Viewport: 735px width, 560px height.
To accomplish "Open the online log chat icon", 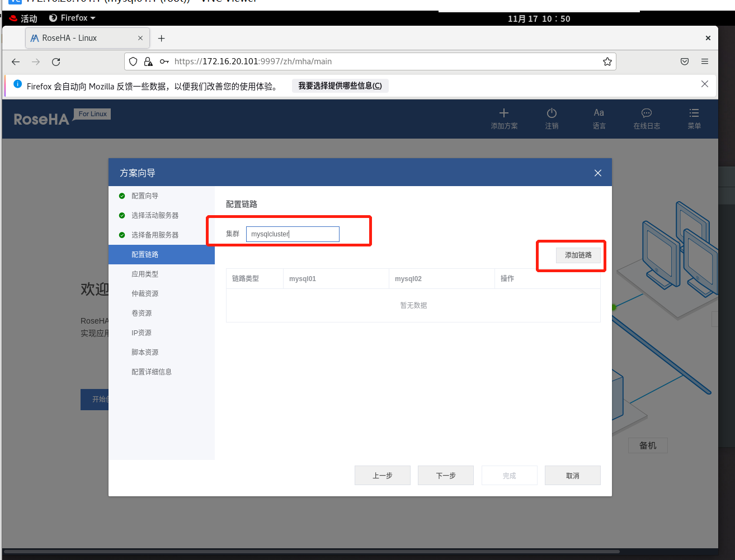I will click(646, 113).
